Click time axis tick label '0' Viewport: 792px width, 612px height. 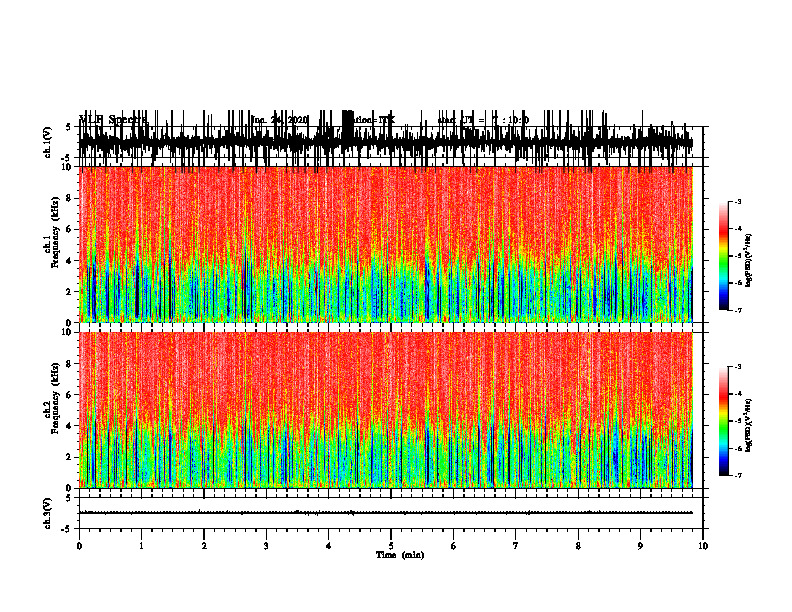[79, 546]
